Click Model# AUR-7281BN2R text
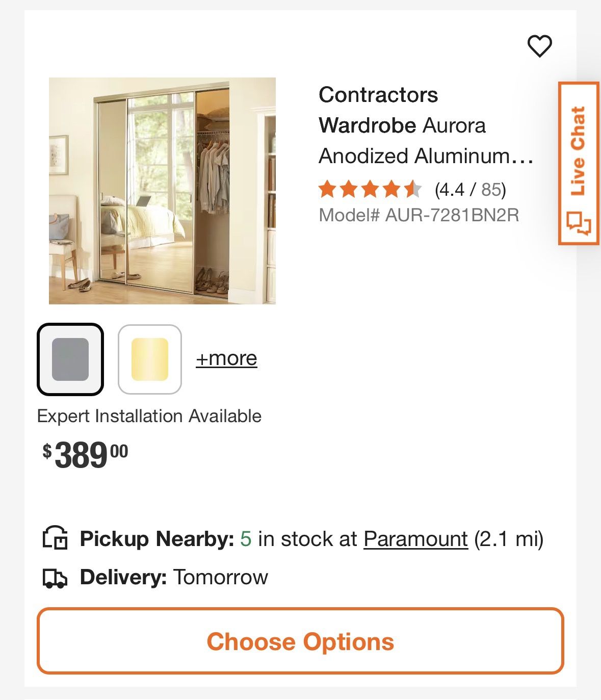The width and height of the screenshot is (601, 700). point(418,216)
